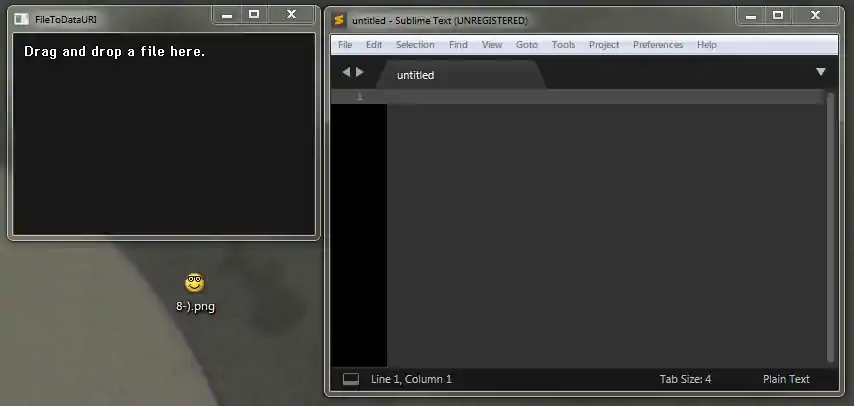Open the File menu

tap(345, 45)
